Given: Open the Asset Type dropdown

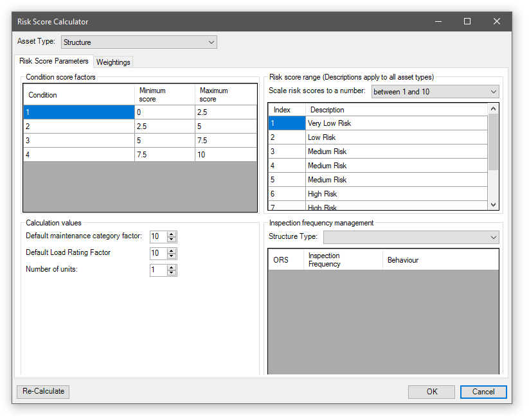Looking at the screenshot, I should 139,42.
